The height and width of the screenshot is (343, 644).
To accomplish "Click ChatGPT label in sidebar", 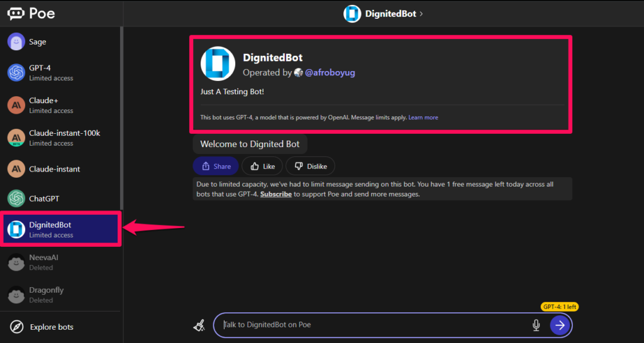I will (44, 199).
